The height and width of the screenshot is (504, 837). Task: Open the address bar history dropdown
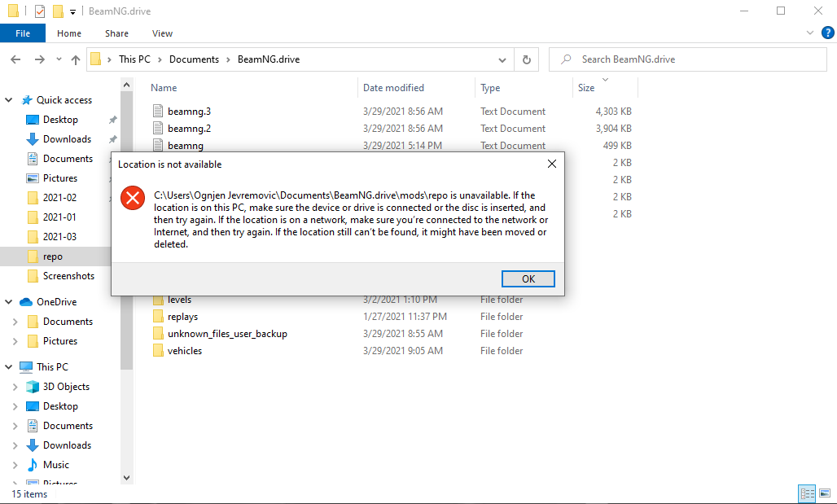502,59
